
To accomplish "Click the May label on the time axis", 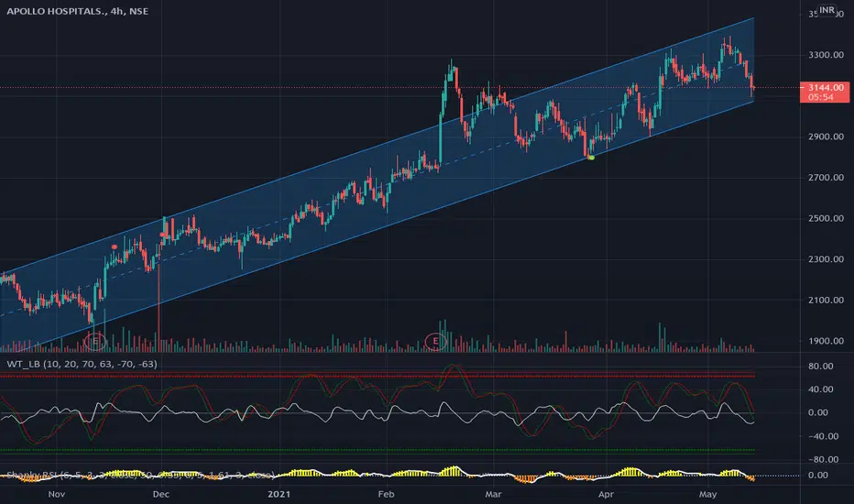I will click(x=708, y=494).
